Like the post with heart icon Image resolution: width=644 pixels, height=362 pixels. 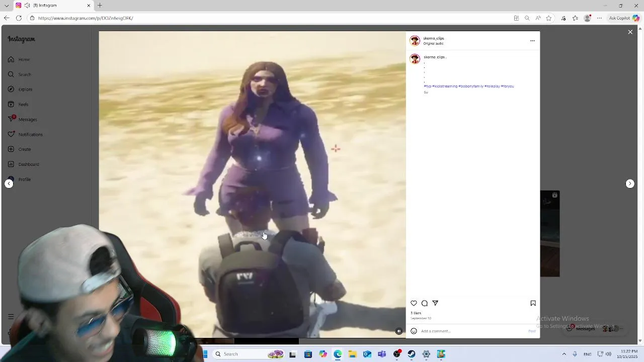pyautogui.click(x=414, y=303)
